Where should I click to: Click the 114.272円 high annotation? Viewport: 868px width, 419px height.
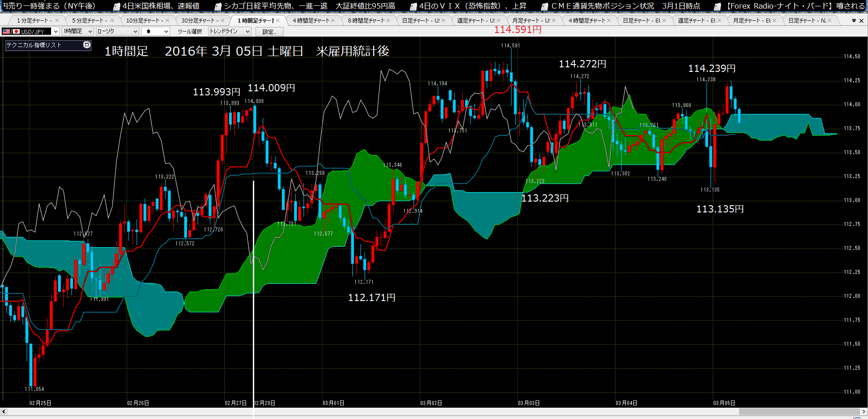(583, 64)
